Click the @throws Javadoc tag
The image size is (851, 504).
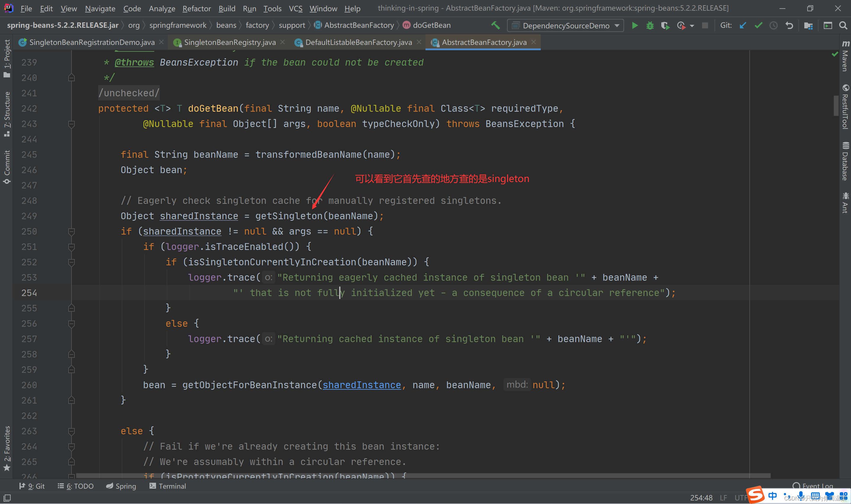coord(134,63)
